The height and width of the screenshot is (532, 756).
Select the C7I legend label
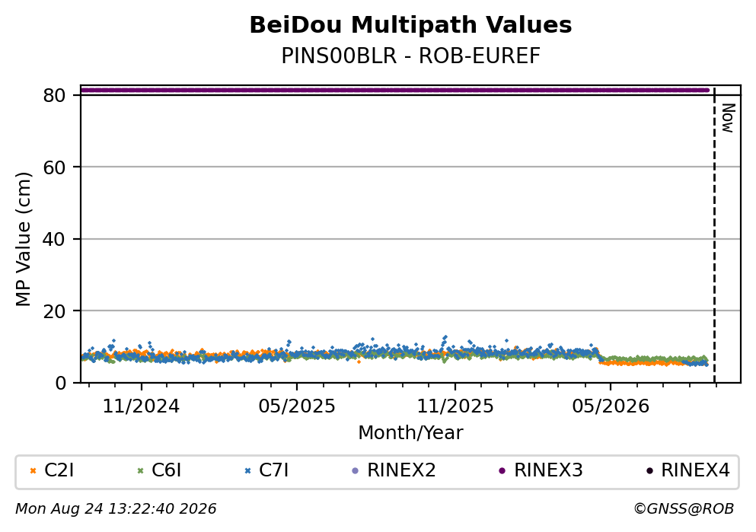tap(274, 470)
